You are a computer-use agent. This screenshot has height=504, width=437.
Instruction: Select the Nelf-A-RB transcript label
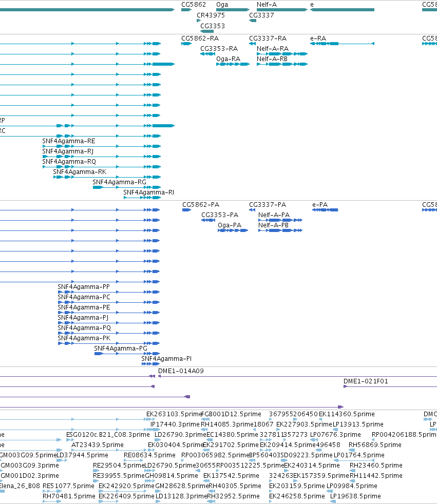(x=272, y=59)
